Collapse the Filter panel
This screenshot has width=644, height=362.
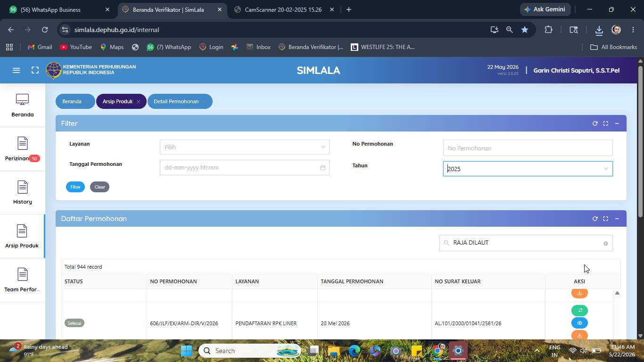(x=617, y=123)
